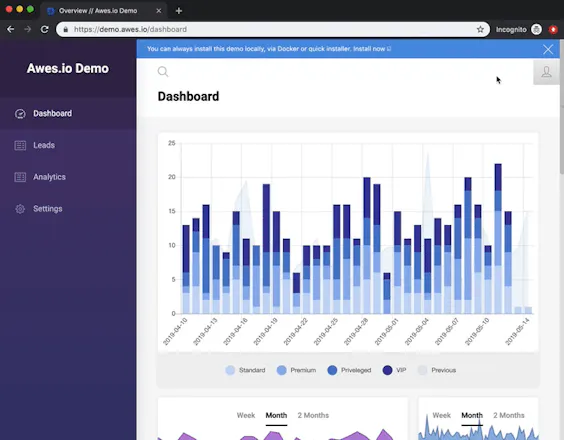
Task: Select 2 Months in blue chart
Action: [509, 416]
